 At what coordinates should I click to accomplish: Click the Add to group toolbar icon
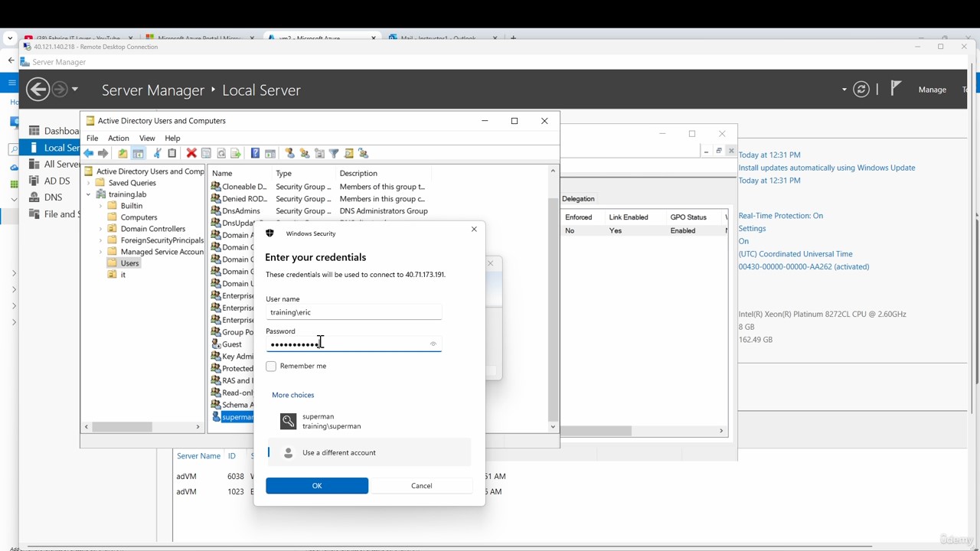(364, 154)
